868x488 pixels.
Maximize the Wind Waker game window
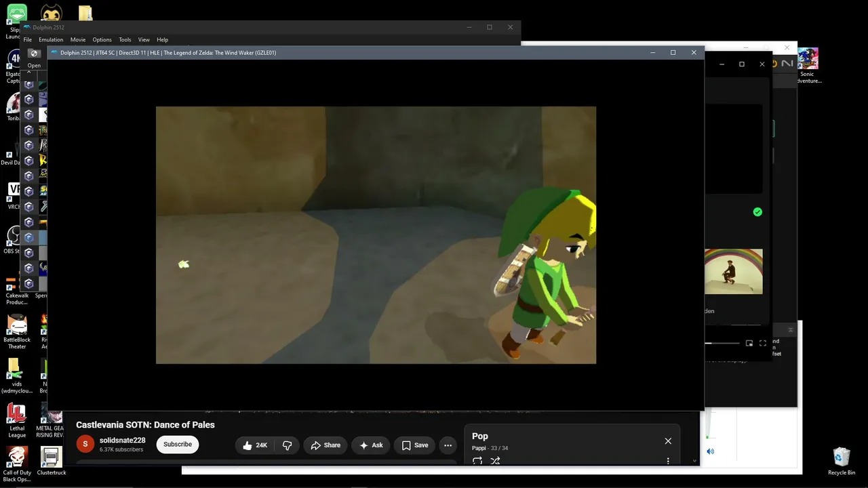coord(673,53)
